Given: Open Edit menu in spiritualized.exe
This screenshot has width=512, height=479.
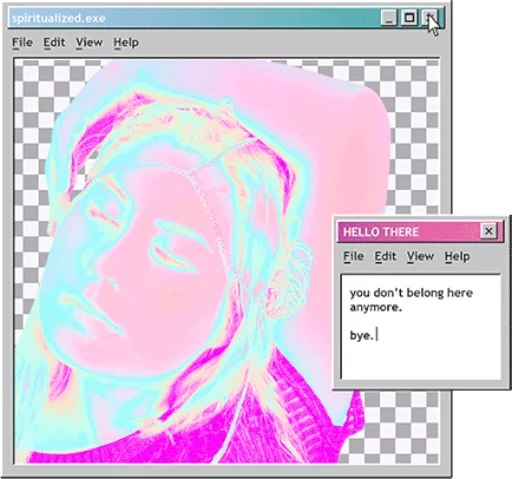Looking at the screenshot, I should click(x=54, y=43).
